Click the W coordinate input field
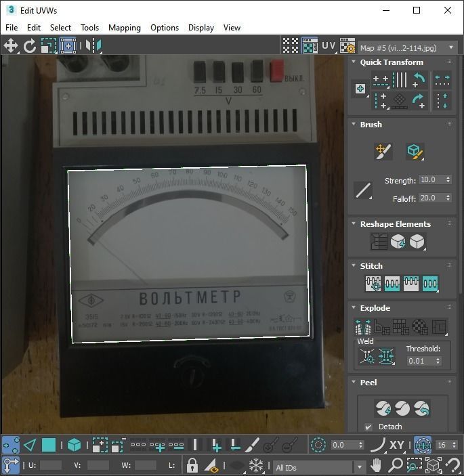 coord(146,465)
